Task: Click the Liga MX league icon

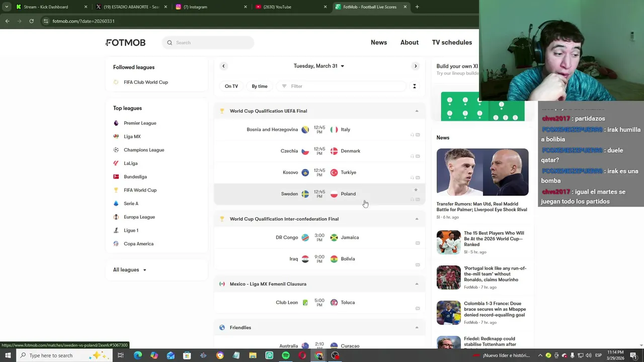Action: 116,137
